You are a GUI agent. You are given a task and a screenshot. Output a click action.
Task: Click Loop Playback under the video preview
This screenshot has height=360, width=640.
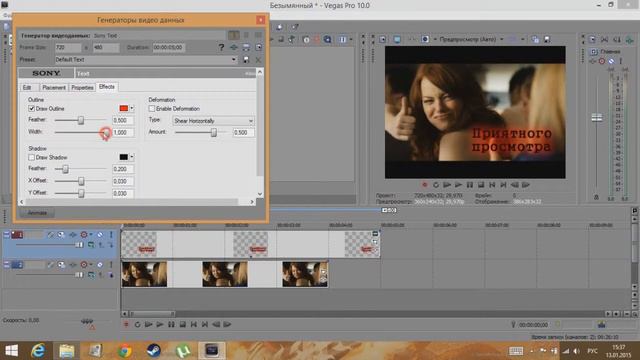tap(436, 185)
